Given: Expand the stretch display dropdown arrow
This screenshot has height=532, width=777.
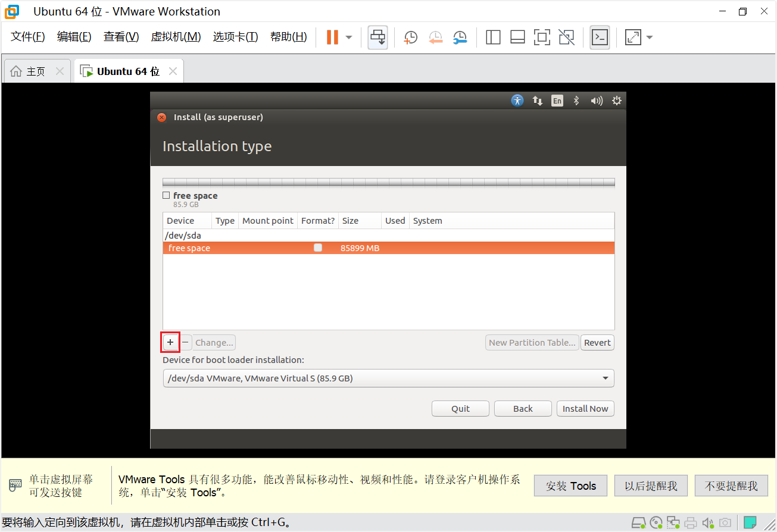Looking at the screenshot, I should [650, 37].
